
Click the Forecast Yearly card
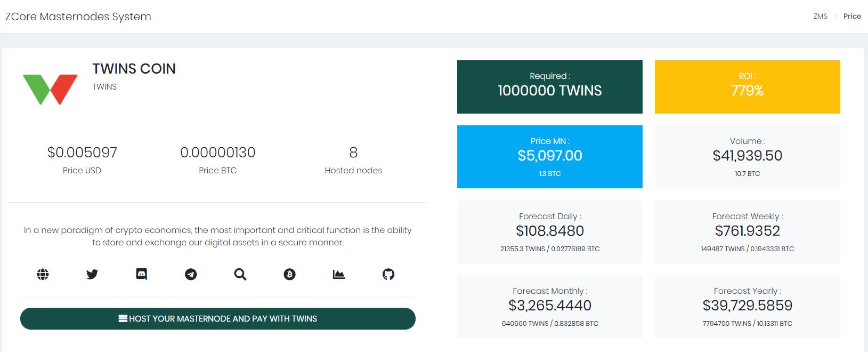[x=747, y=307]
